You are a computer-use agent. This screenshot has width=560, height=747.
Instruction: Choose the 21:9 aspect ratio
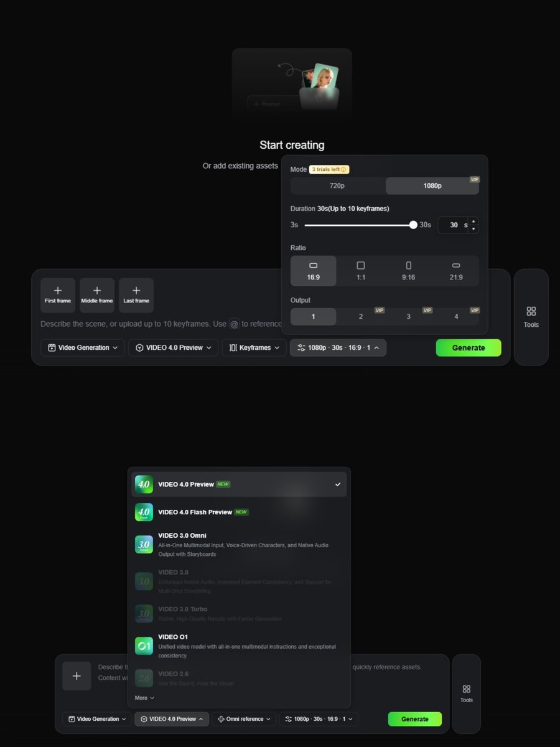pyautogui.click(x=456, y=271)
